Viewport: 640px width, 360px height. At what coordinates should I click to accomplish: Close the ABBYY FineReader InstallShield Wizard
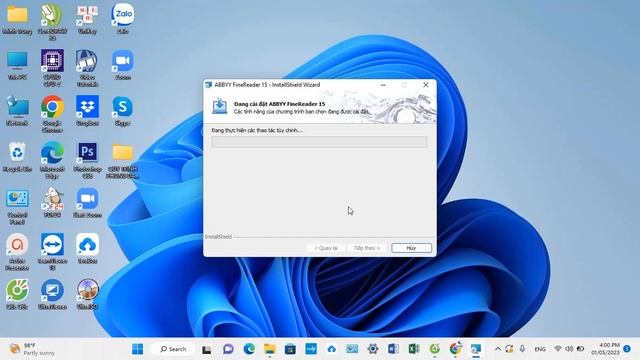coord(425,84)
